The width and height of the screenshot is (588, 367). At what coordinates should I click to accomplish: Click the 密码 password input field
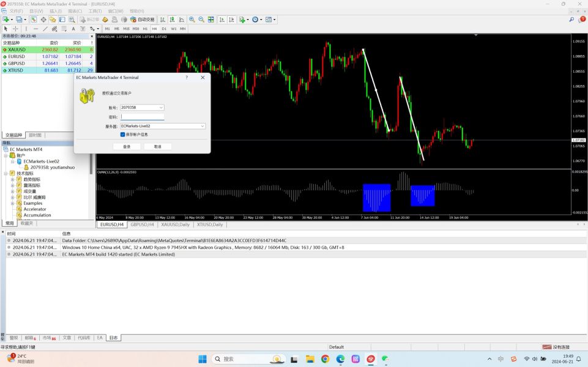[142, 117]
